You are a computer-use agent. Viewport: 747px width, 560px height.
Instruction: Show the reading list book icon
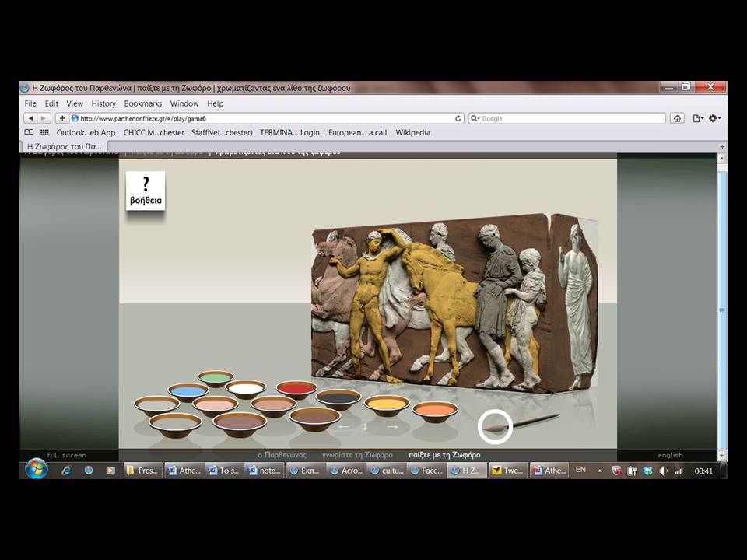pos(29,132)
